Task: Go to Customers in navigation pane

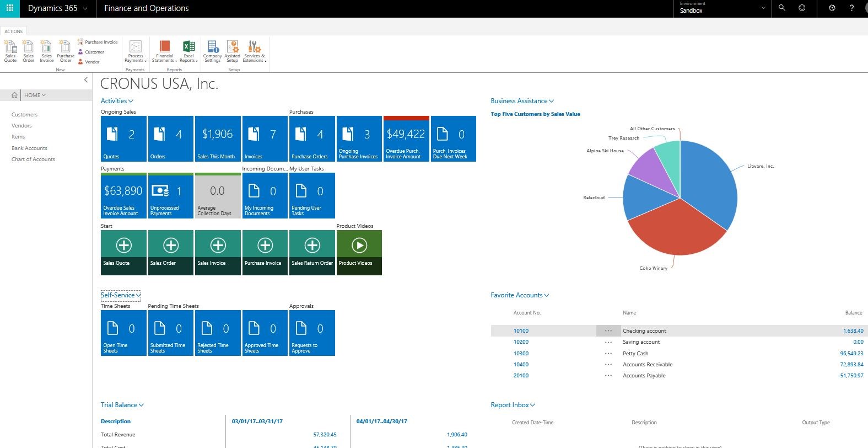Action: [25, 115]
